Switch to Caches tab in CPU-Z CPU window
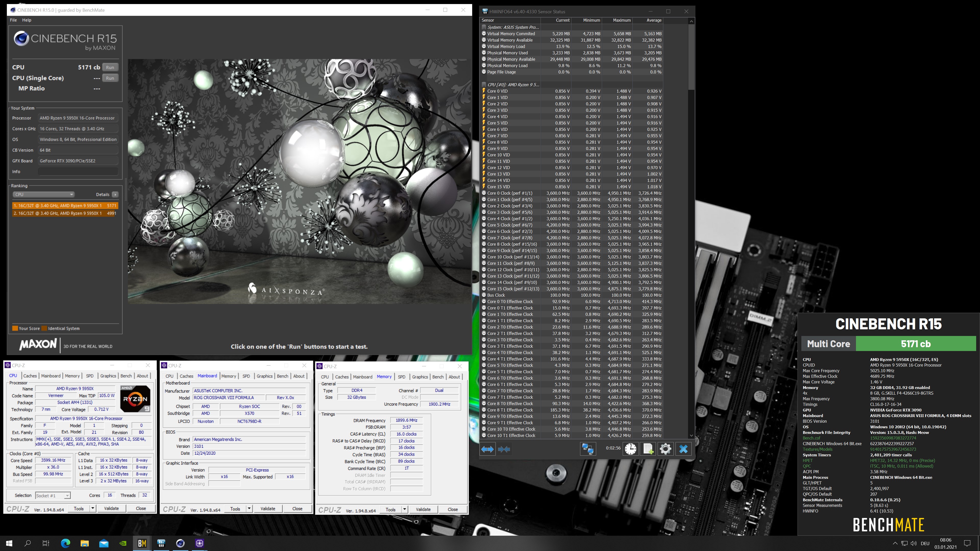 pyautogui.click(x=30, y=376)
